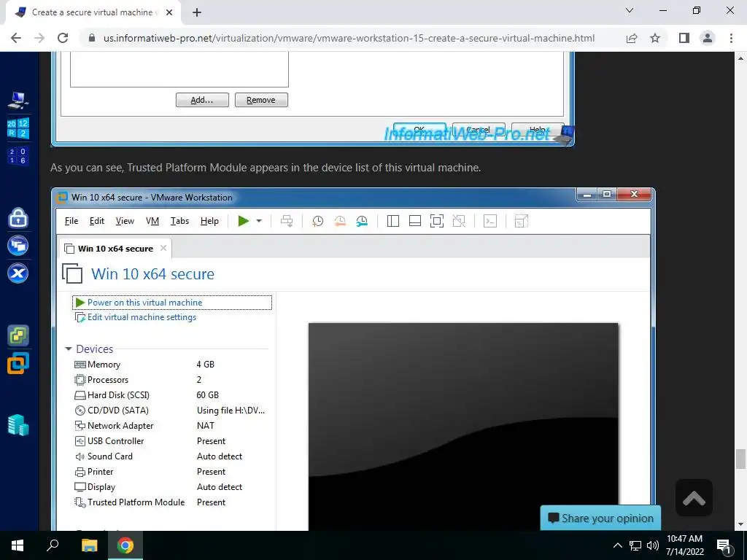
Task: Click Revert to Snapshot icon
Action: 340,221
